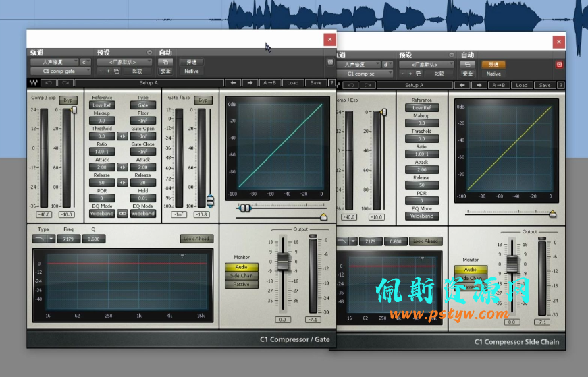Toggle bypass button in comp-gate header
Viewport: 588px width, 377px height.
tap(192, 62)
